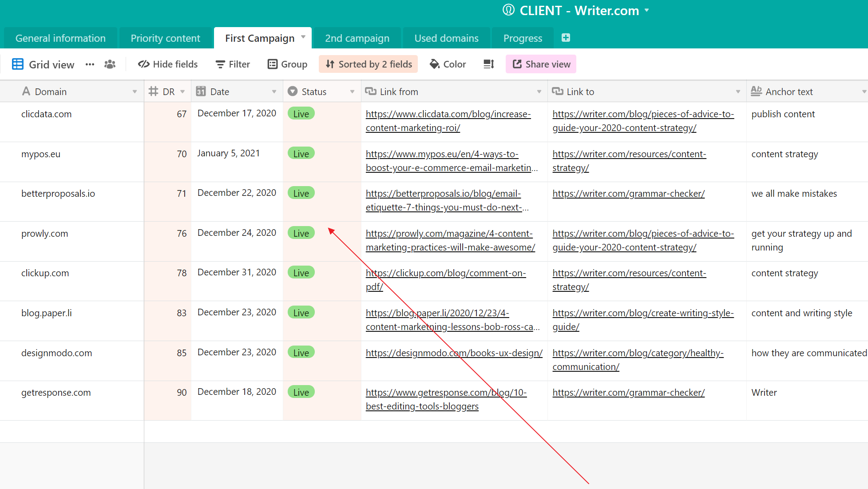Screen dimensions: 868x489
Task: Open getresponse.com Link from URL
Action: (446, 399)
